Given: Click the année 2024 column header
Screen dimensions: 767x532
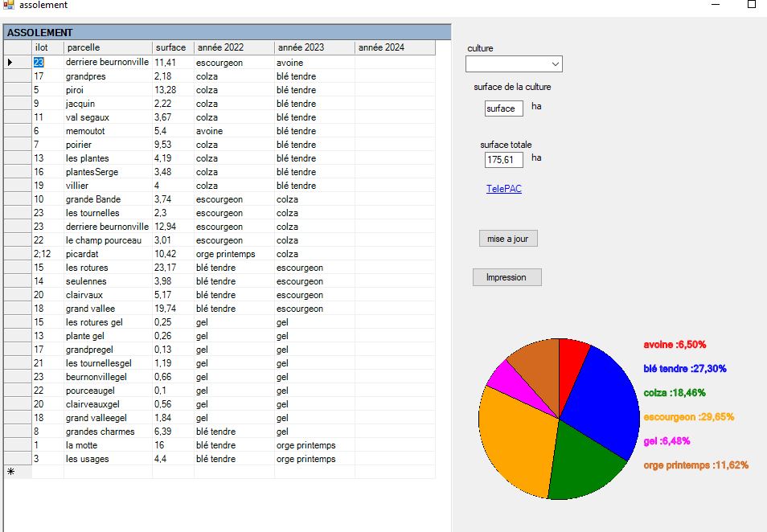Looking at the screenshot, I should (x=394, y=47).
